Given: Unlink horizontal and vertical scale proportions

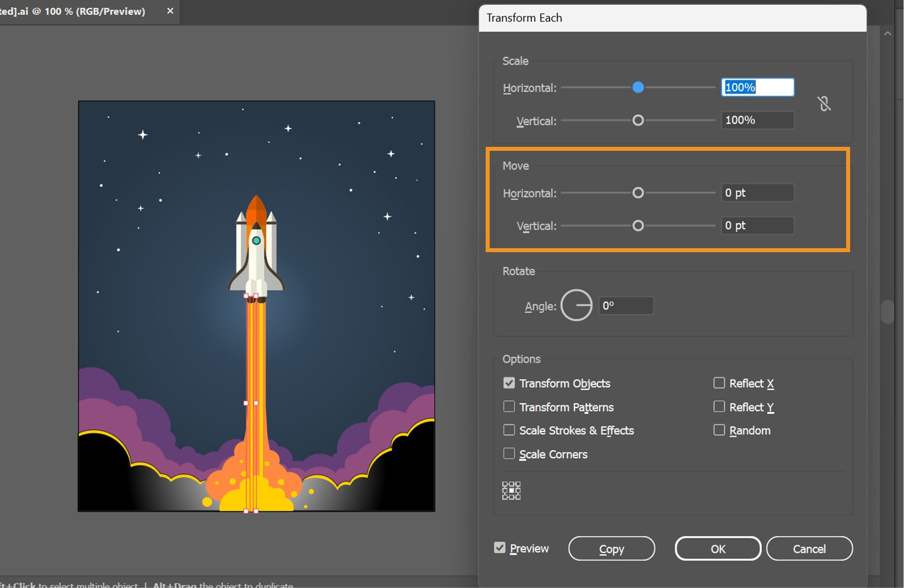Looking at the screenshot, I should click(x=824, y=103).
